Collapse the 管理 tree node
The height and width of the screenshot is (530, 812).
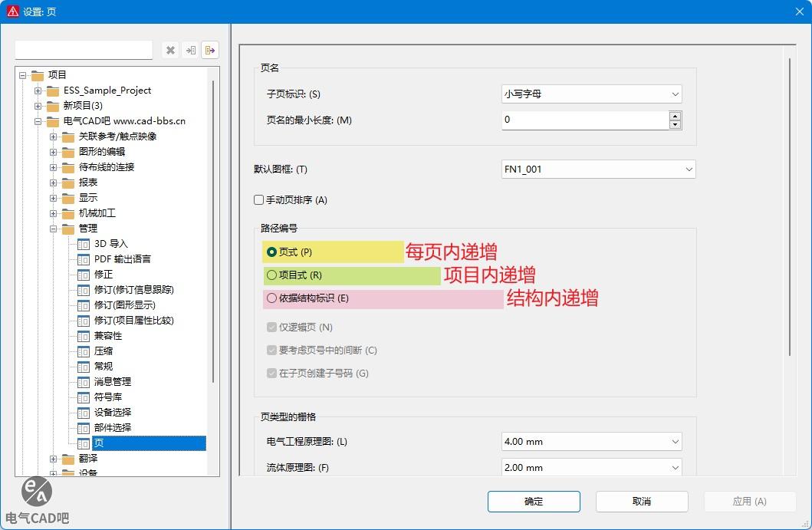54,229
